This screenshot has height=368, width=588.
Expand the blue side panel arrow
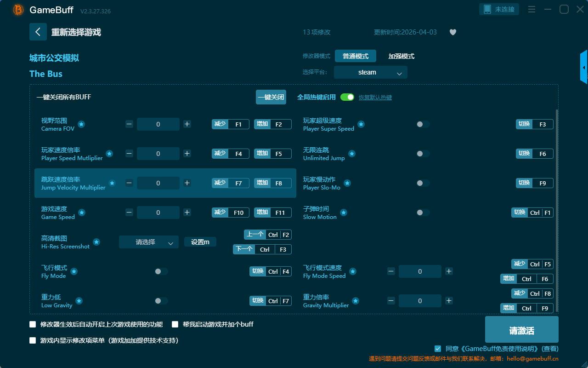coord(584,68)
